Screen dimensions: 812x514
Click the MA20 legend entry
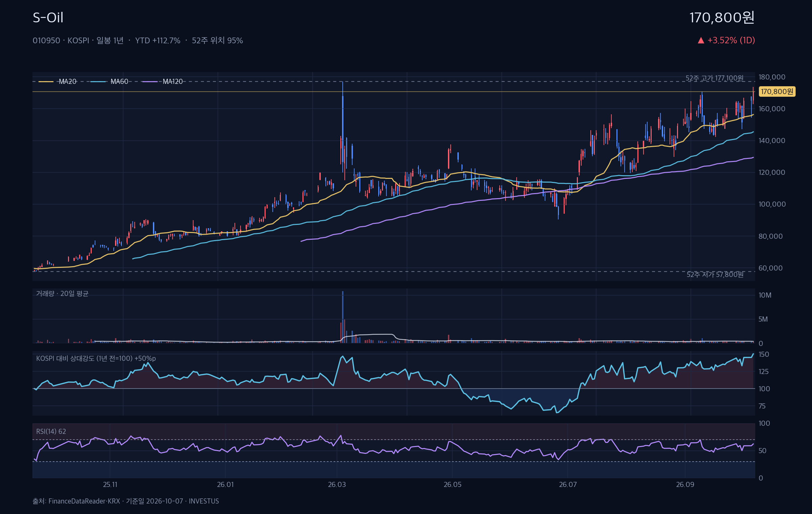[x=58, y=81]
